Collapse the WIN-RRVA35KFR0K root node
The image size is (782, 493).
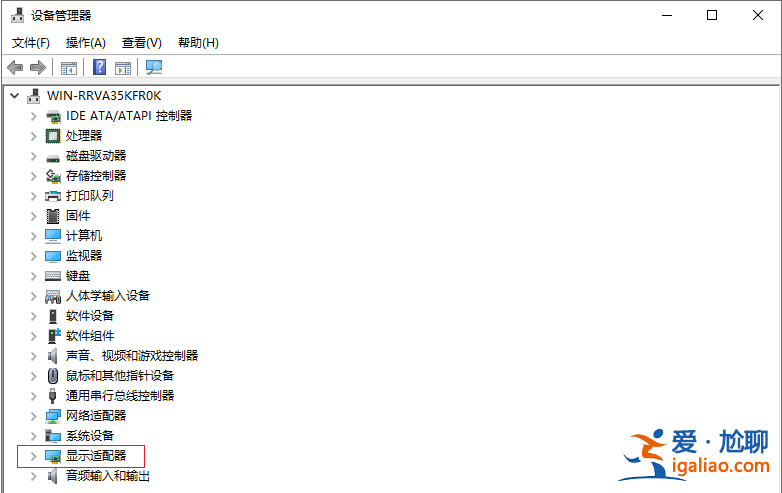click(x=15, y=95)
